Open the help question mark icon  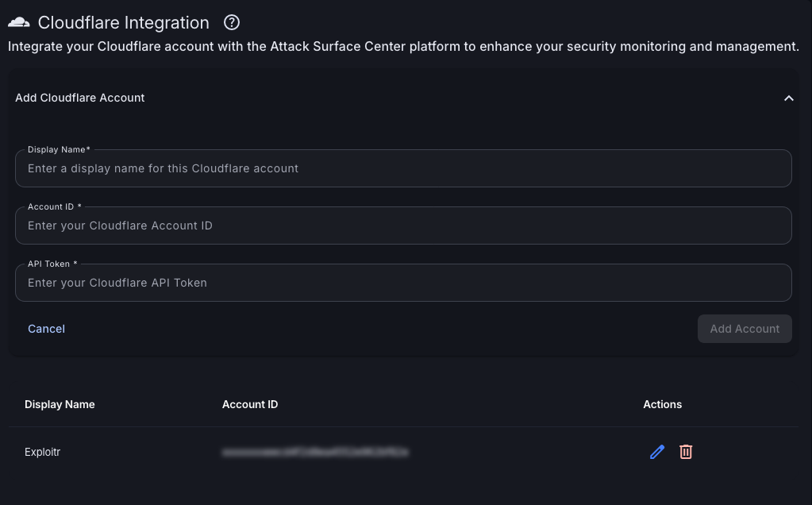231,22
